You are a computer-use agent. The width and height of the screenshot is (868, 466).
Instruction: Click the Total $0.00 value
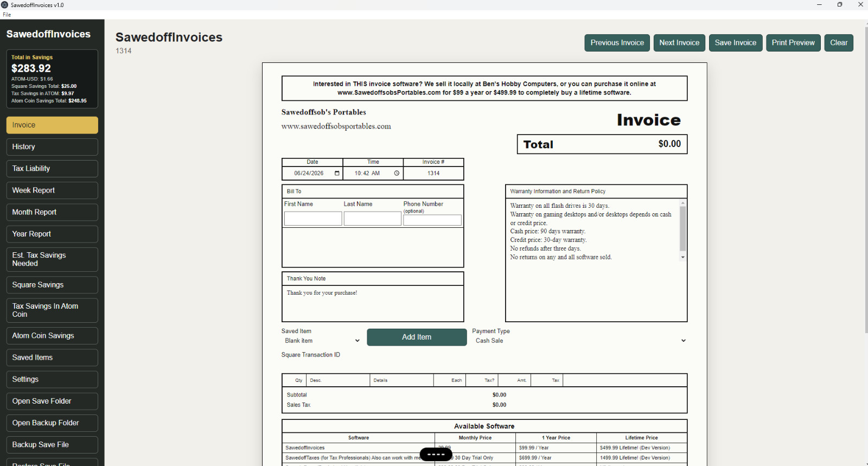[x=669, y=144]
